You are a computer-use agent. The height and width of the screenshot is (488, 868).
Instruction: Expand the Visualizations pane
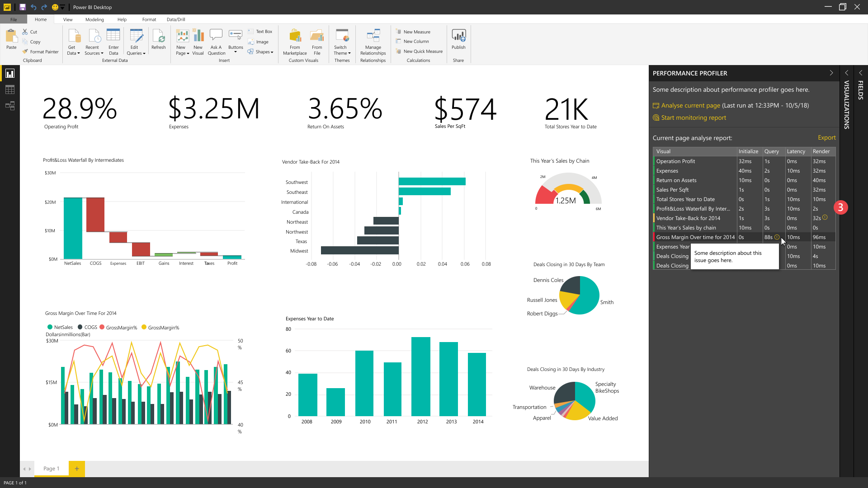pos(847,73)
